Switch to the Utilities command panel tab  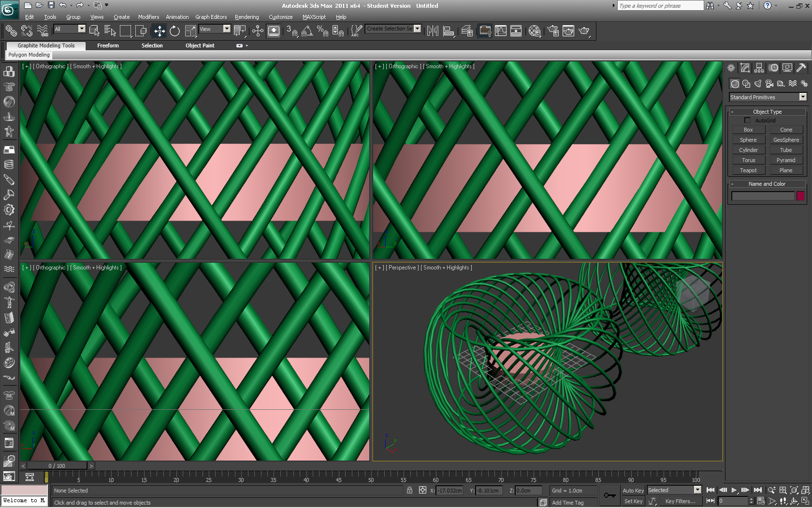(801, 68)
